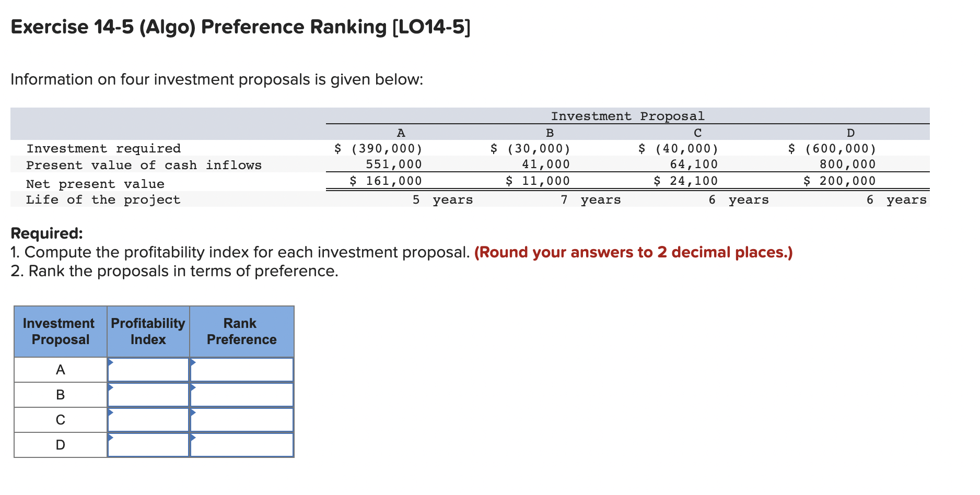The height and width of the screenshot is (495, 980).
Task: Click the Profitability Index input for Proposal D
Action: click(148, 444)
